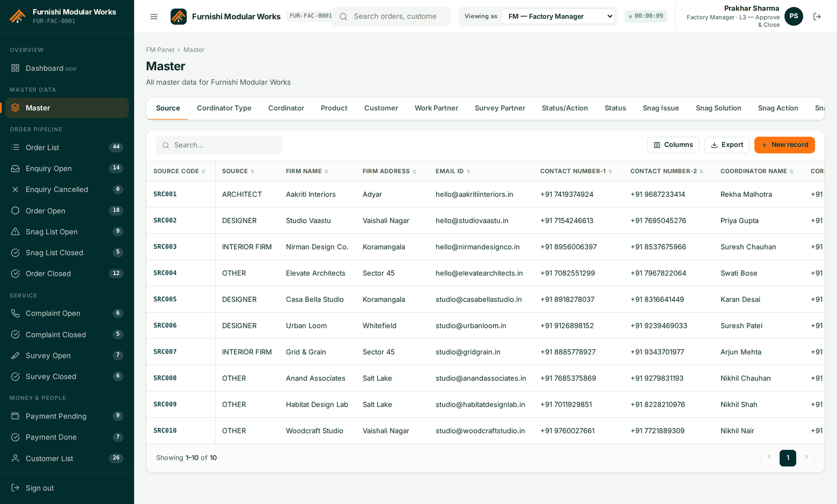Click the next page arrow
This screenshot has width=837, height=504.
[x=806, y=458]
